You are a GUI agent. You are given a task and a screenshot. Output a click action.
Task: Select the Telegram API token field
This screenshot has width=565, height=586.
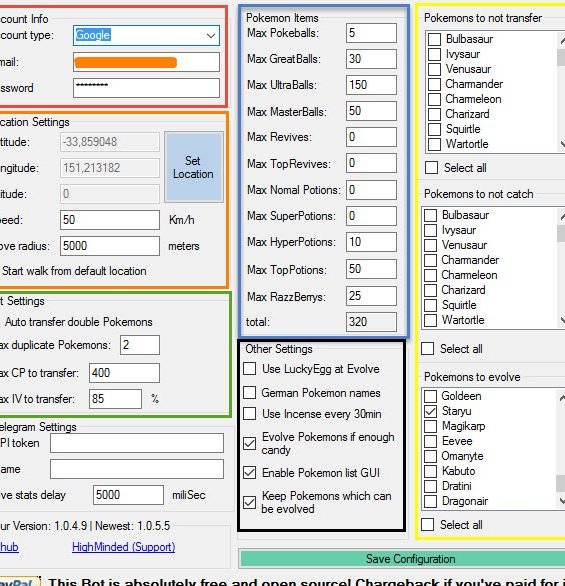click(x=137, y=443)
